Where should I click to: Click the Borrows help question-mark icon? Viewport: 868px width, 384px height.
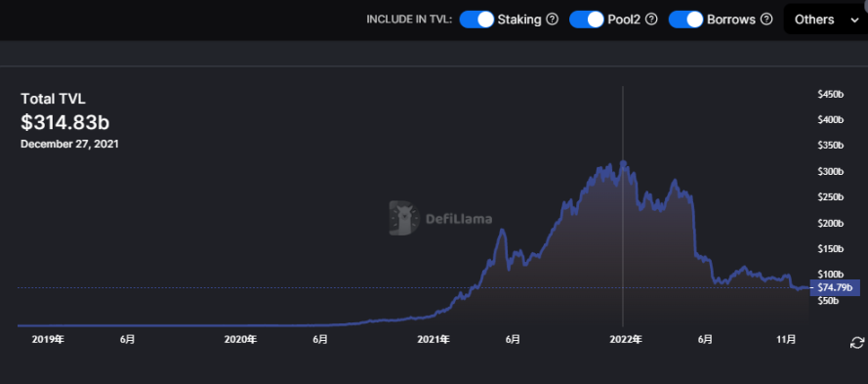[x=766, y=20]
